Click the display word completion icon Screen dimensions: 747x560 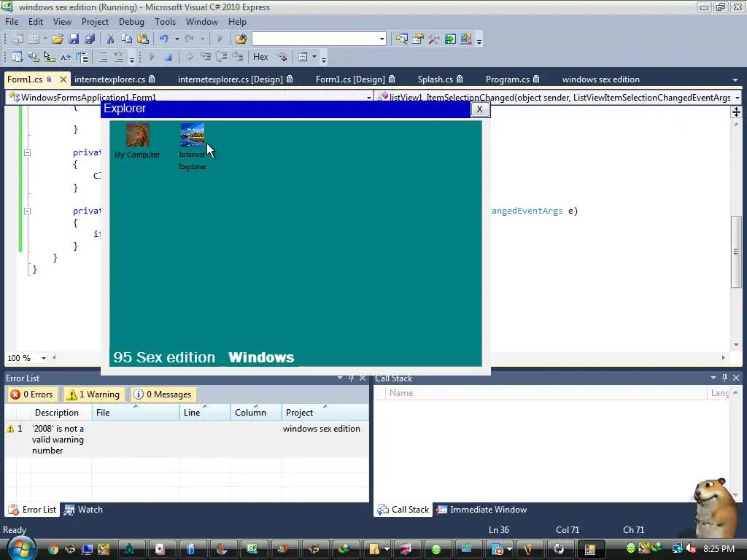(65, 57)
